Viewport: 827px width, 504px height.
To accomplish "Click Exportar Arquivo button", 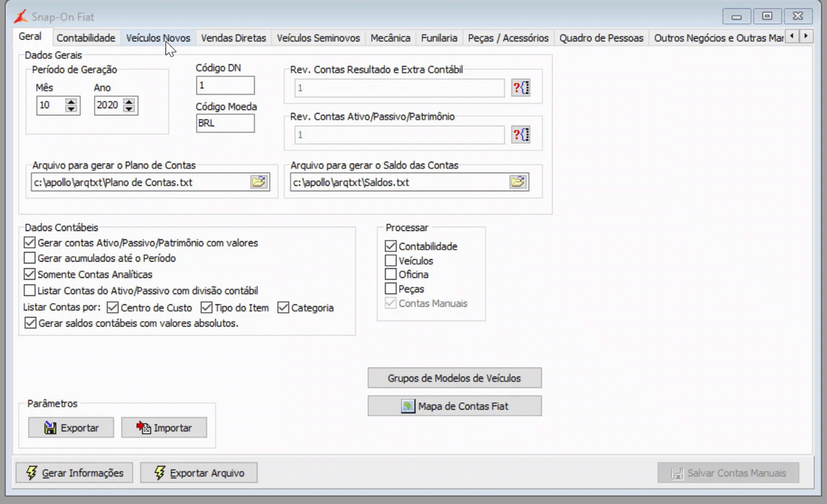I will pyautogui.click(x=199, y=473).
